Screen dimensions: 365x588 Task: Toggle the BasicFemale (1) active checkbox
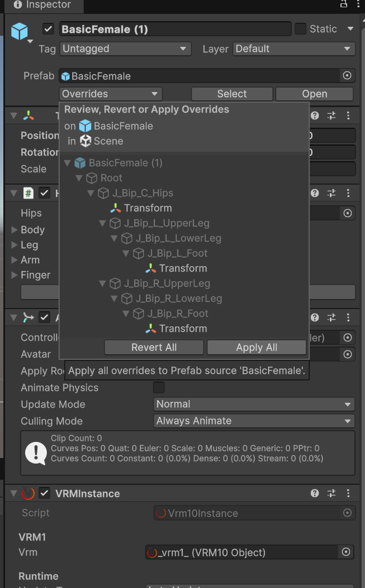tap(49, 29)
